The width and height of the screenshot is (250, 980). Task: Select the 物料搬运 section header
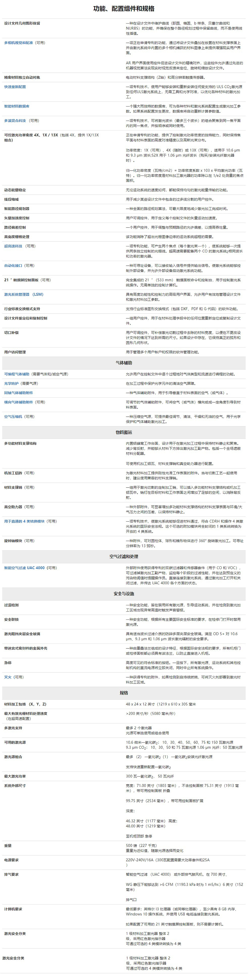click(124, 432)
